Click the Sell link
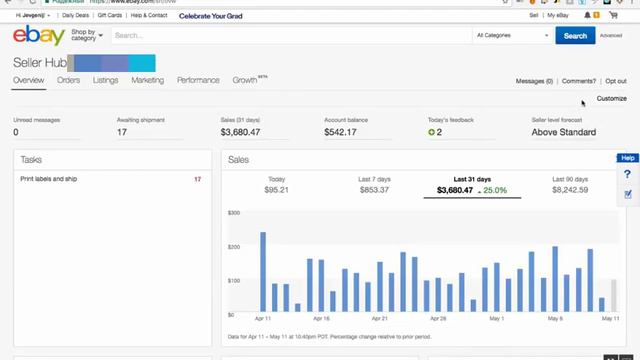640x360 pixels. [x=534, y=15]
